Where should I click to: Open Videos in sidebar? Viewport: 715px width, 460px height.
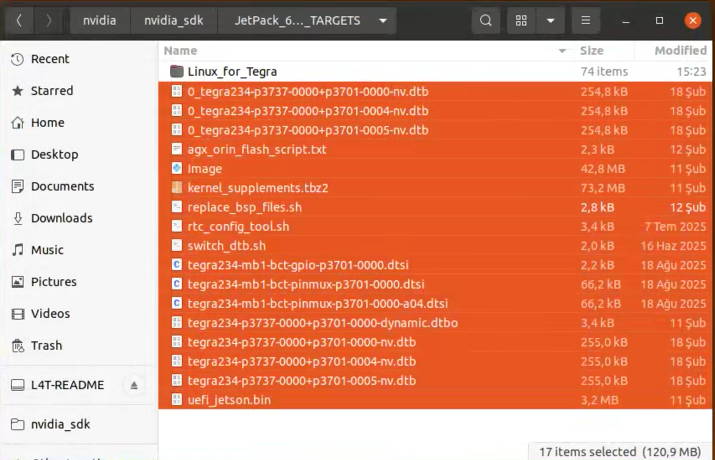pos(79,314)
